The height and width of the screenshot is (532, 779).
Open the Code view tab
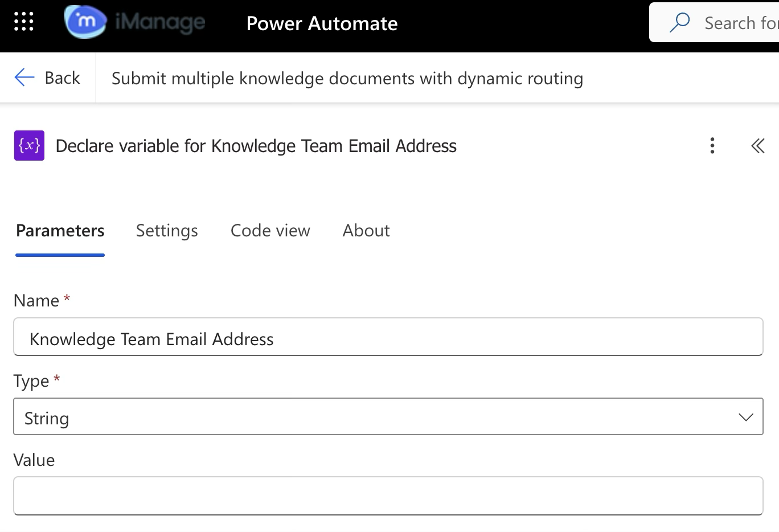(x=270, y=231)
